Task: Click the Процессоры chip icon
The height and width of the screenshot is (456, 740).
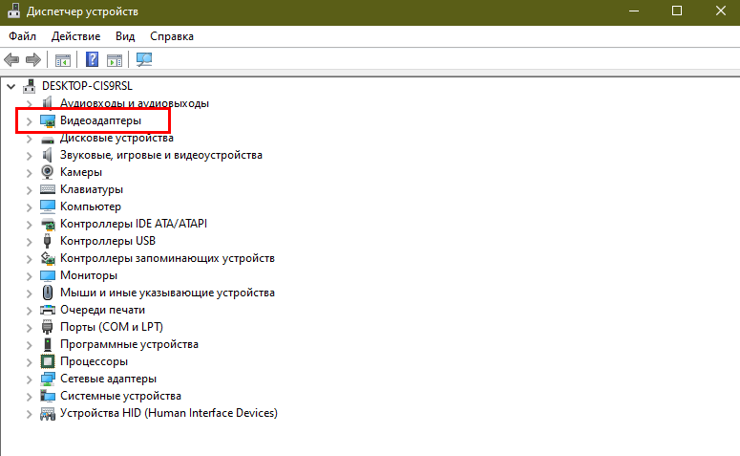Action: point(48,362)
